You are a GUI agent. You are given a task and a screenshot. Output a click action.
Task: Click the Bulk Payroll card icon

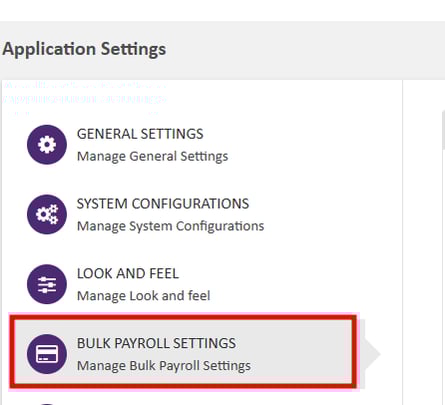pyautogui.click(x=47, y=354)
